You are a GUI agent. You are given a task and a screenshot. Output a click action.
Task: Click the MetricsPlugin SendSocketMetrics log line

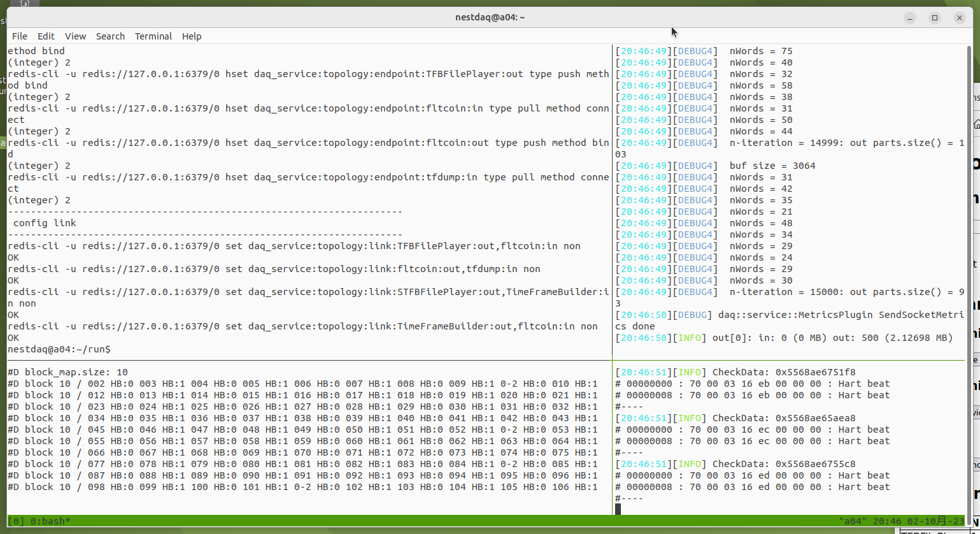790,315
